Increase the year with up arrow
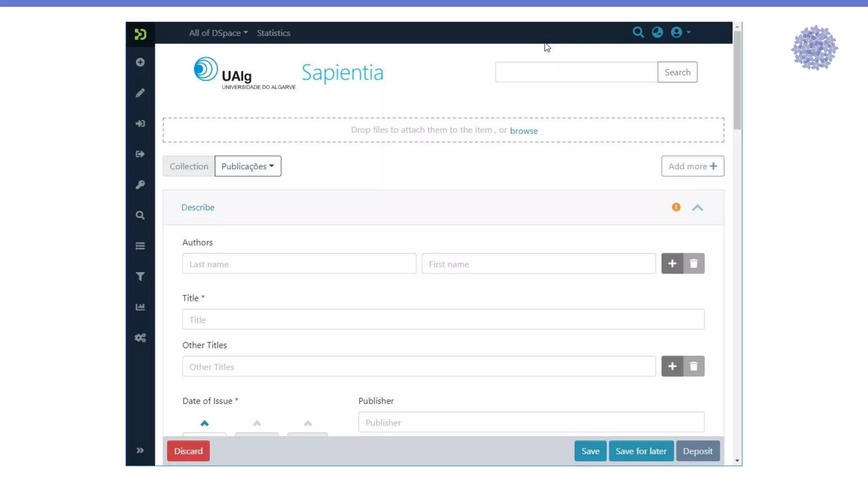868x488 pixels. [204, 423]
